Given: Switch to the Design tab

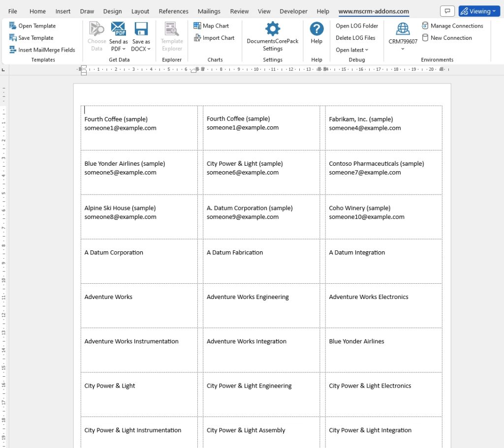Looking at the screenshot, I should [x=113, y=11].
